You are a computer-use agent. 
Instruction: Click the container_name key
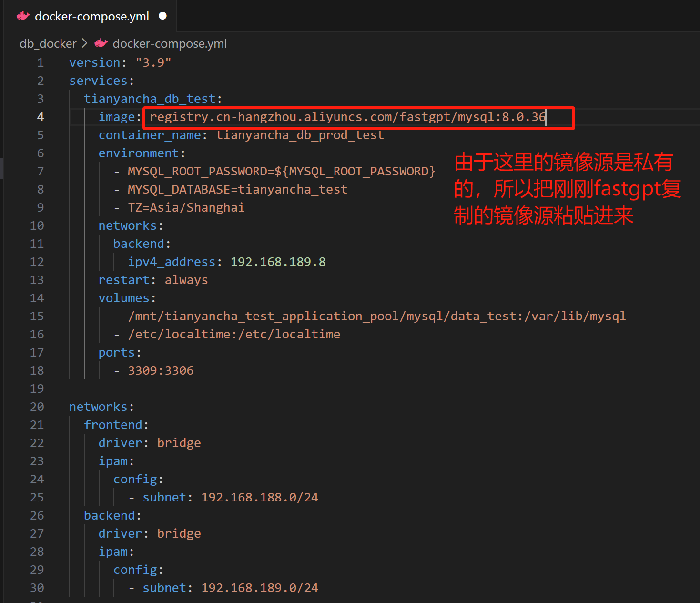150,135
